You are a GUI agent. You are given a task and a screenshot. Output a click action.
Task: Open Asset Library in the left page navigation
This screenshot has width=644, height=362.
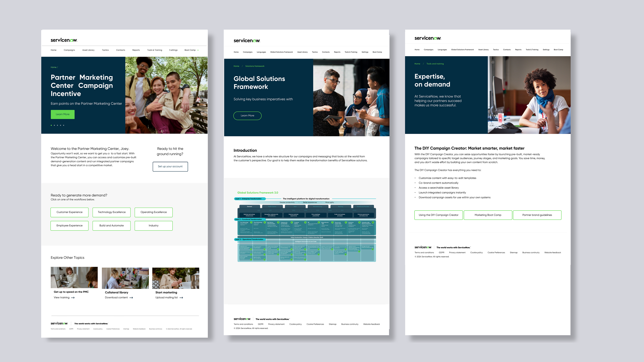[89, 50]
